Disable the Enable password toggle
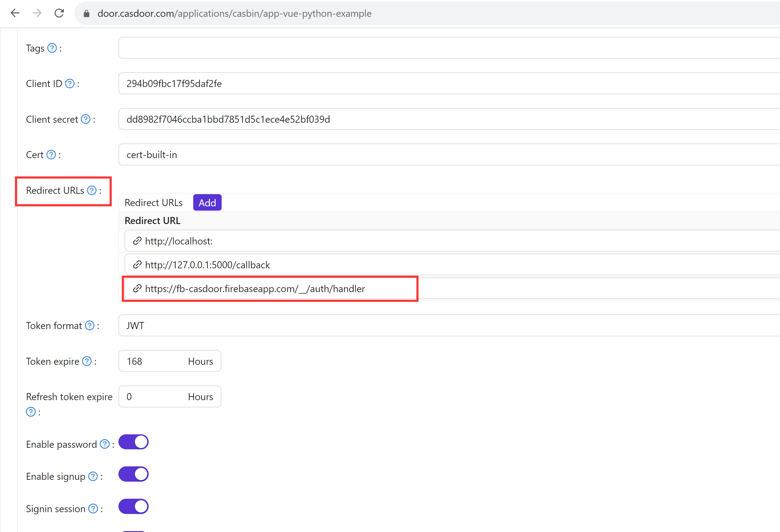Viewport: 780px width, 532px height. [x=133, y=442]
